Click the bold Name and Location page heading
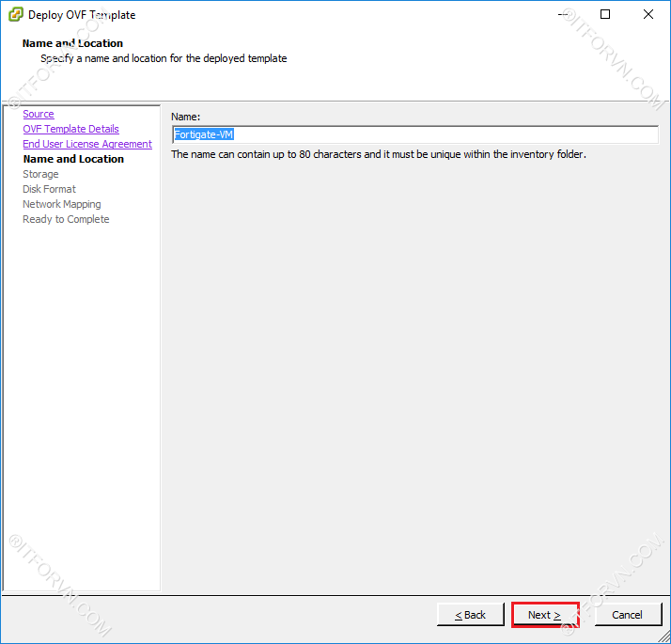This screenshot has width=671, height=644. (72, 43)
